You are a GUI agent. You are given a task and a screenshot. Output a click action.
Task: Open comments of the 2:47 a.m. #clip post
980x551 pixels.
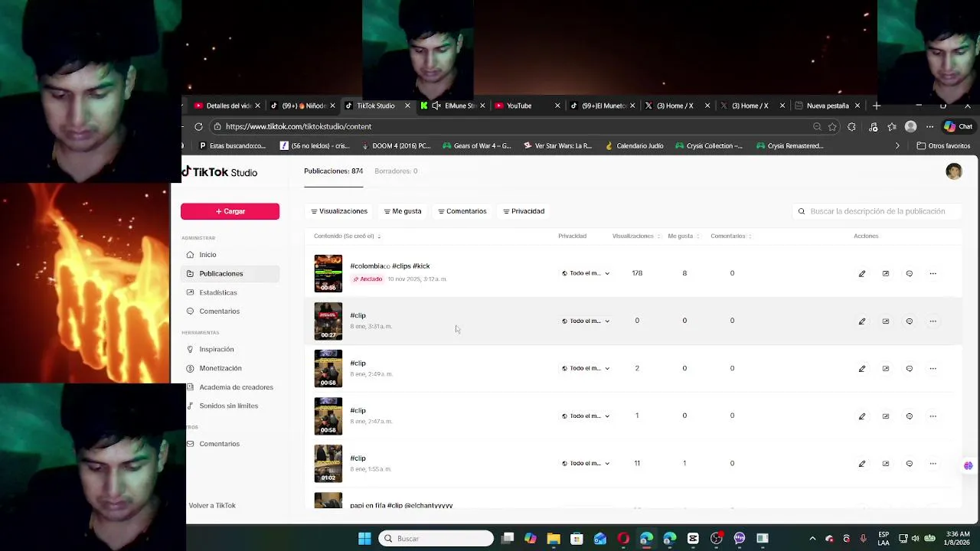click(x=910, y=416)
